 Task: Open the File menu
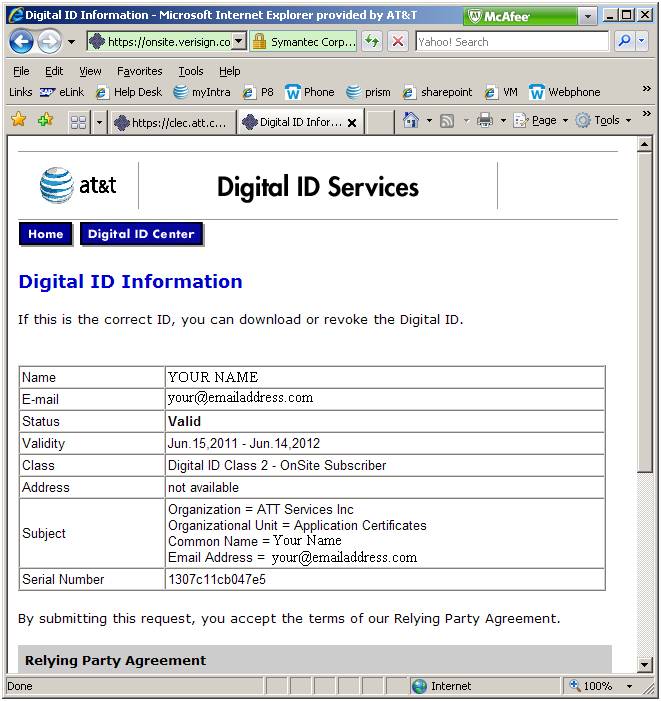pos(21,71)
